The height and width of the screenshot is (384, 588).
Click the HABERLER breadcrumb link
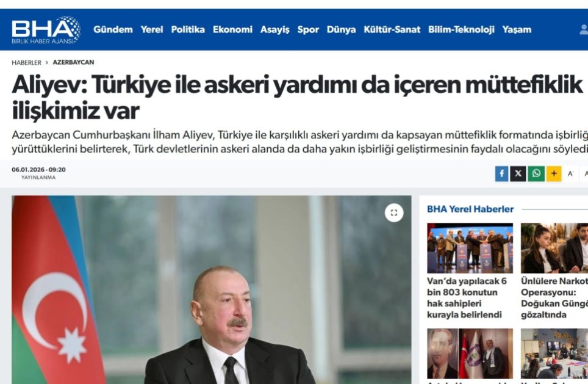click(27, 63)
